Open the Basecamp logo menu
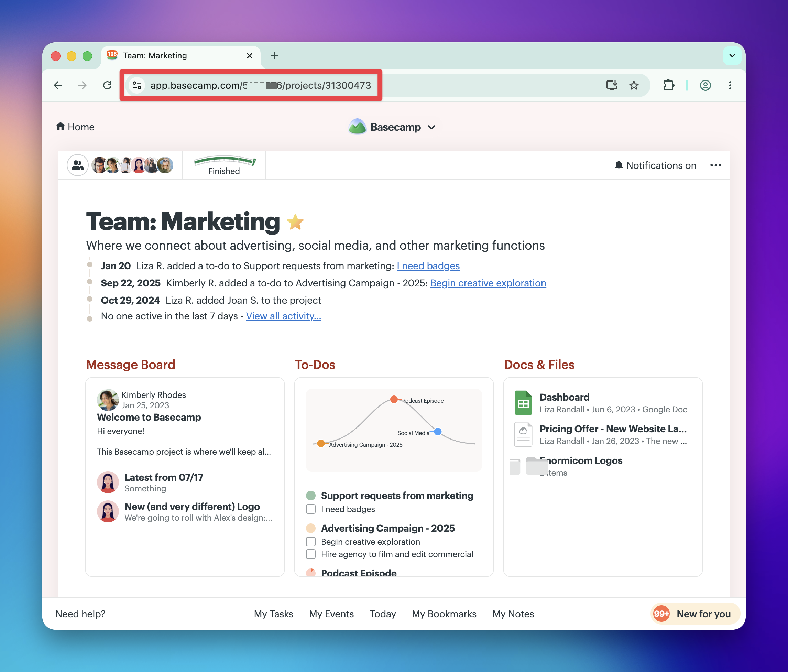 (x=392, y=127)
